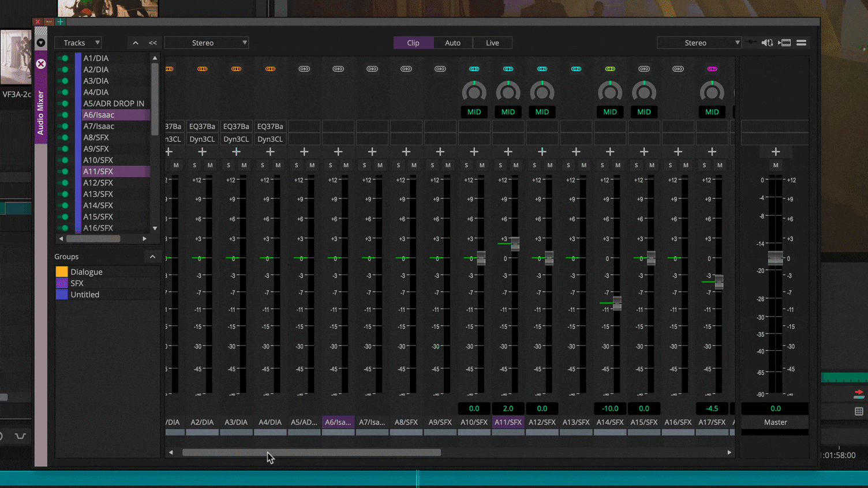Viewport: 868px width, 488px height.
Task: Click the A10/SFX gang link icon
Action: 474,69
